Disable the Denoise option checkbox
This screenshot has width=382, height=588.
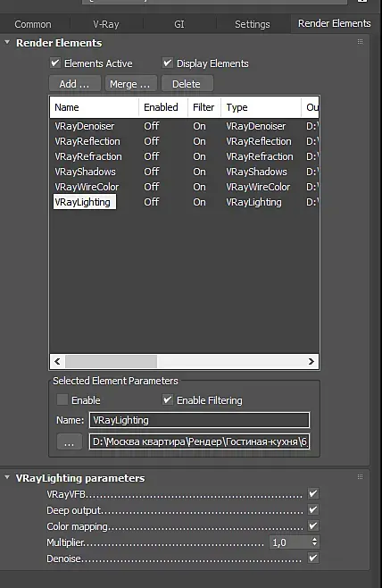pos(313,558)
